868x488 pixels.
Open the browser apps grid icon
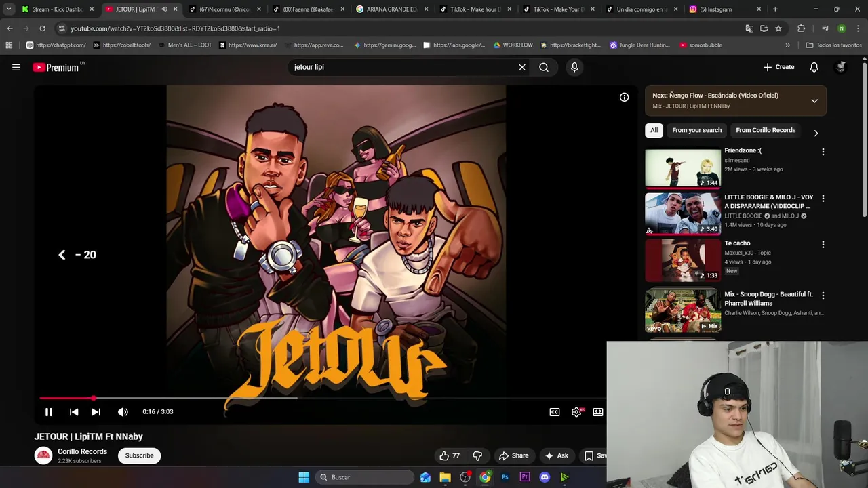[x=9, y=45]
